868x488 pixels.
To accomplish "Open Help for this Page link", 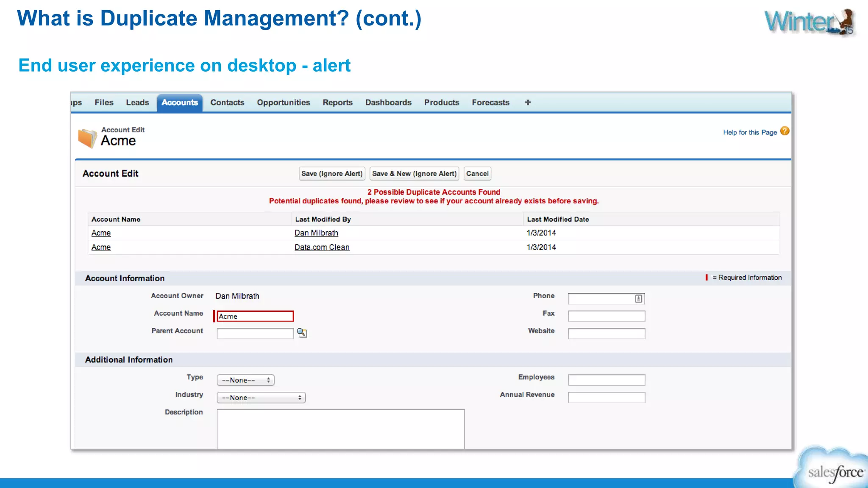I will [750, 132].
